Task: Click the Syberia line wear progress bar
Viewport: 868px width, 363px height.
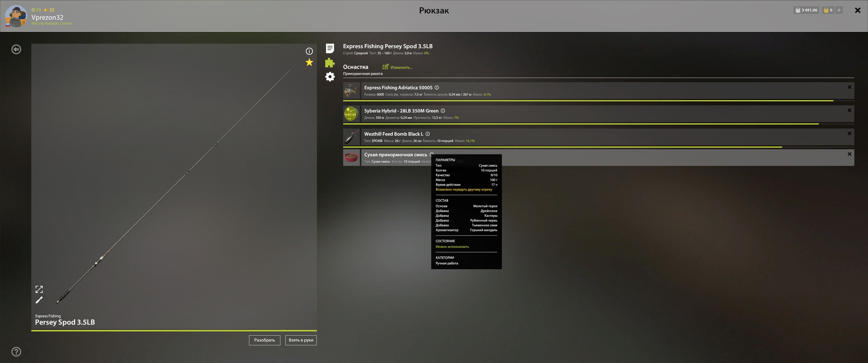Action: [598, 124]
